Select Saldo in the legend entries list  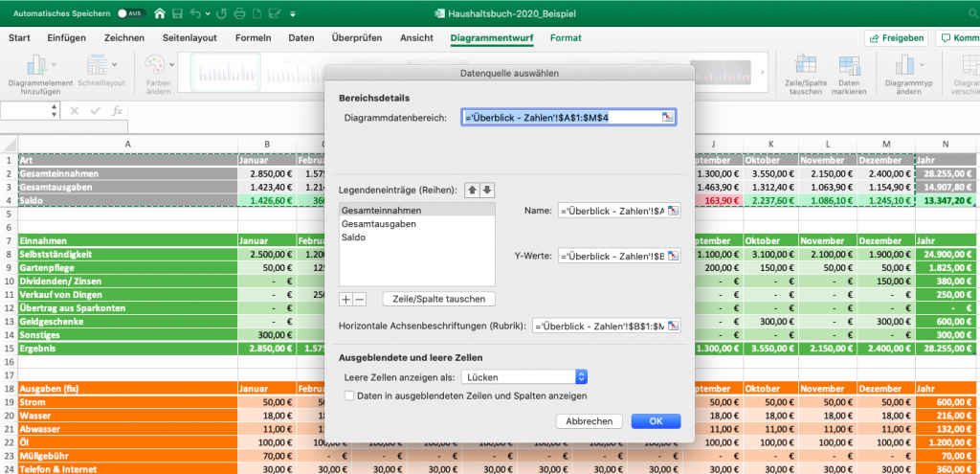(x=417, y=237)
